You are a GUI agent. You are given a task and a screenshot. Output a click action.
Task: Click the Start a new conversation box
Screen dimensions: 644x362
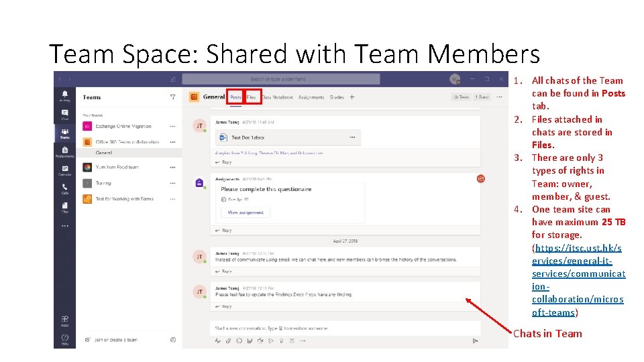tap(345, 328)
